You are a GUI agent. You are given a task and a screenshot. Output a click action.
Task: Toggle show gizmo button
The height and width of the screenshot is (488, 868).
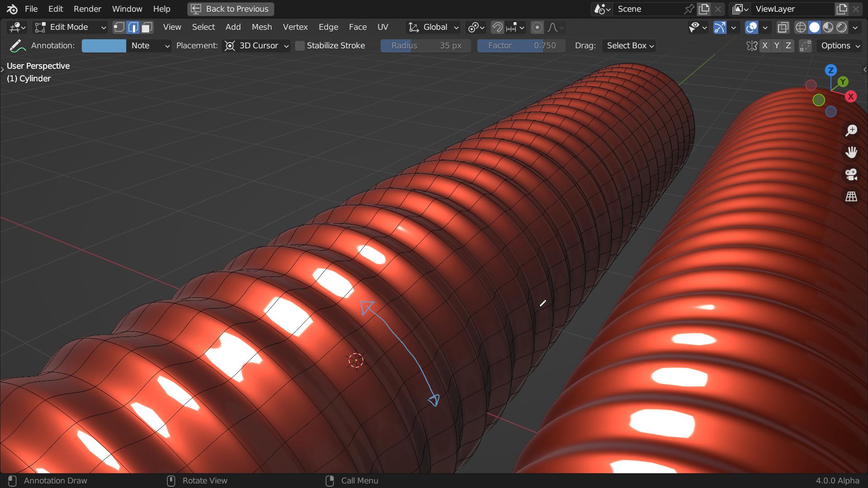720,28
